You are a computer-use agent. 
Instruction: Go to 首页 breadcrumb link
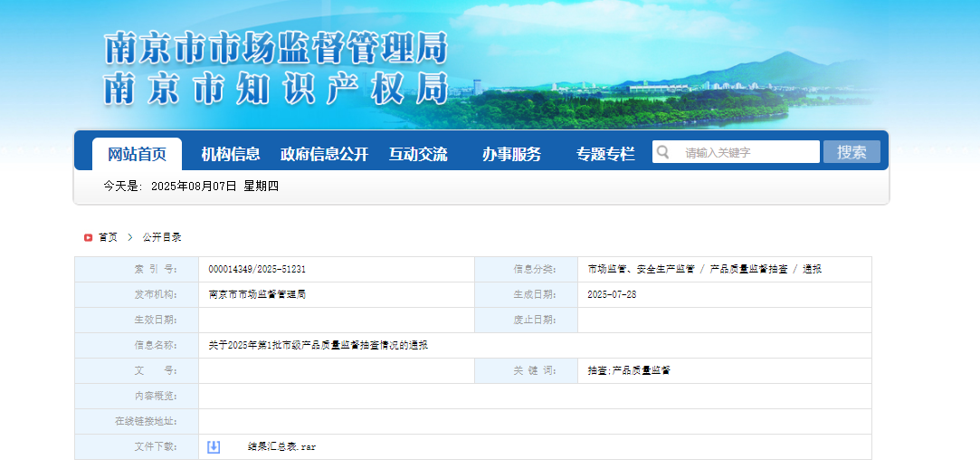point(108,237)
